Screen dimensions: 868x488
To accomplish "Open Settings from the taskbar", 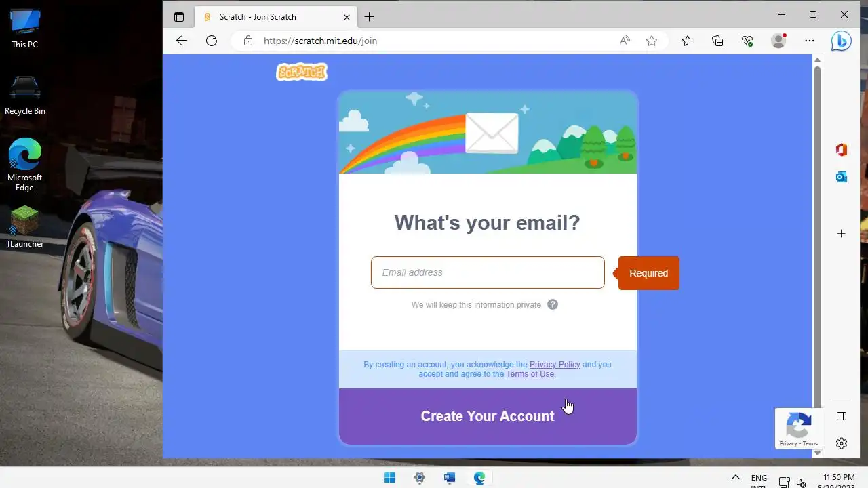I will (420, 478).
